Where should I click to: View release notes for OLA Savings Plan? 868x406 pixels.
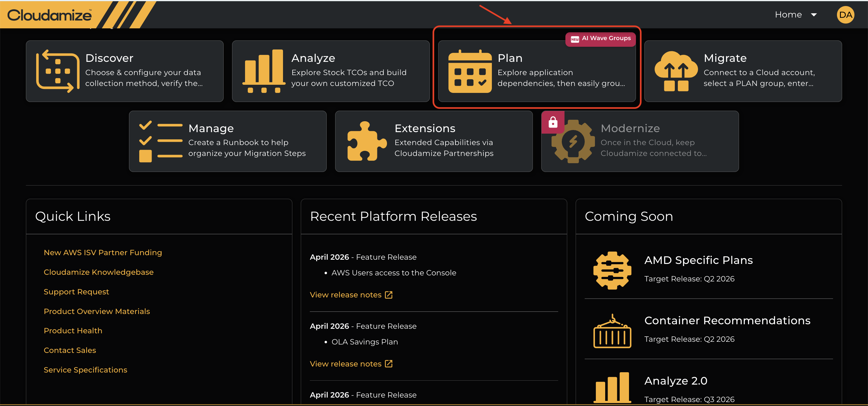(351, 364)
